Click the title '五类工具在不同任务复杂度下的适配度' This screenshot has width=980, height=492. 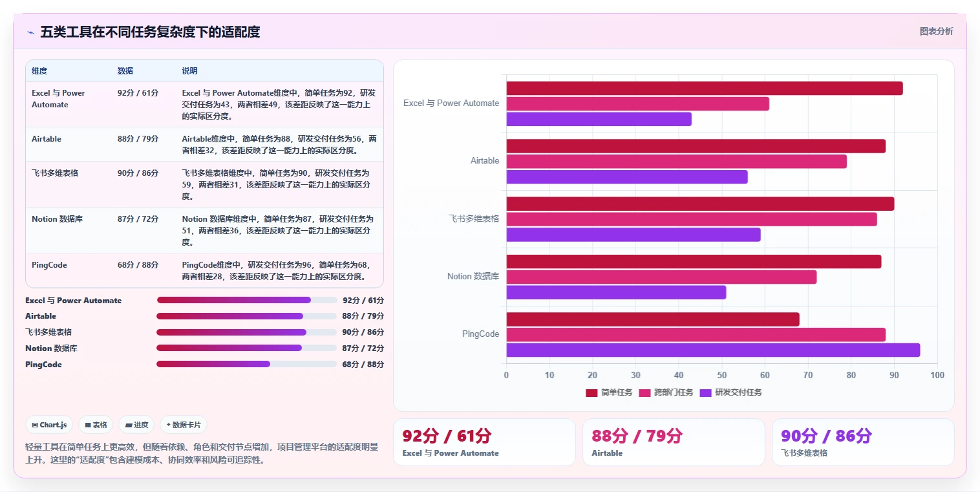(150, 32)
